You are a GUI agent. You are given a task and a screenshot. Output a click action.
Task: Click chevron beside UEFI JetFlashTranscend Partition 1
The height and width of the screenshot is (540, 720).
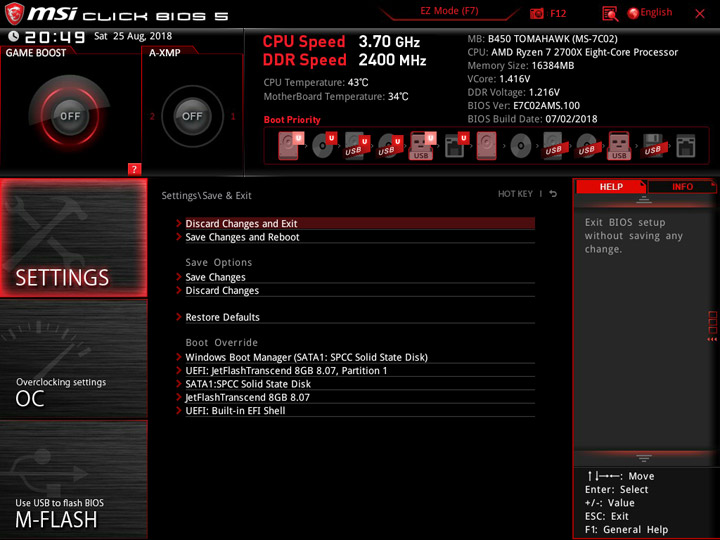pyautogui.click(x=179, y=370)
